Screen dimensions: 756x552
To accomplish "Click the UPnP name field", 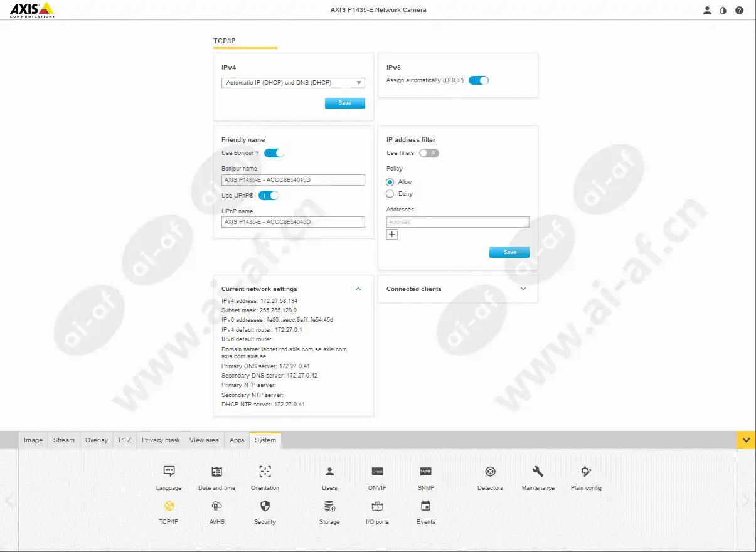I will [293, 222].
